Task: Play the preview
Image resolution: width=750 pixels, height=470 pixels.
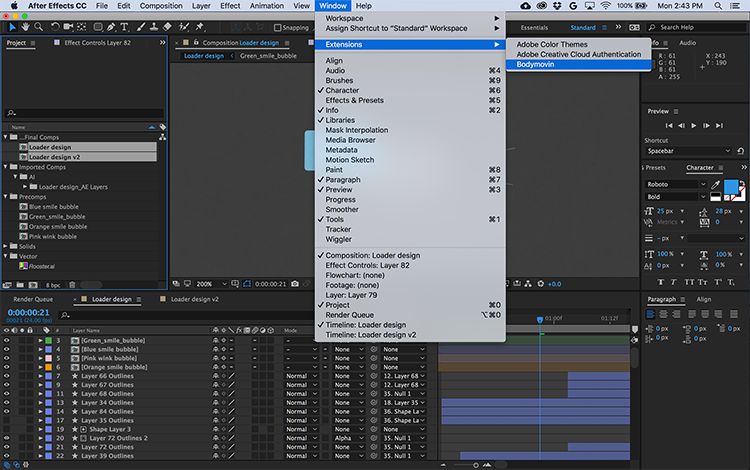Action: (x=694, y=126)
